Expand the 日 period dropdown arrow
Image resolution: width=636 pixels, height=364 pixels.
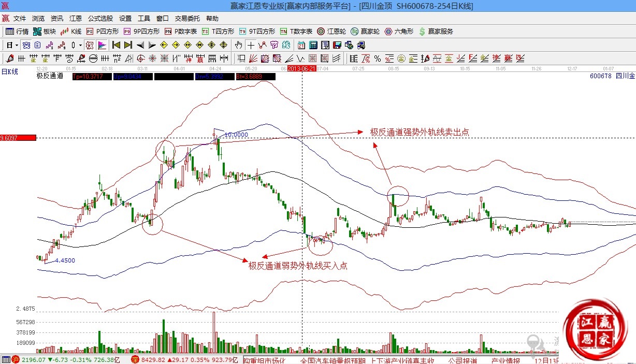click(x=17, y=45)
